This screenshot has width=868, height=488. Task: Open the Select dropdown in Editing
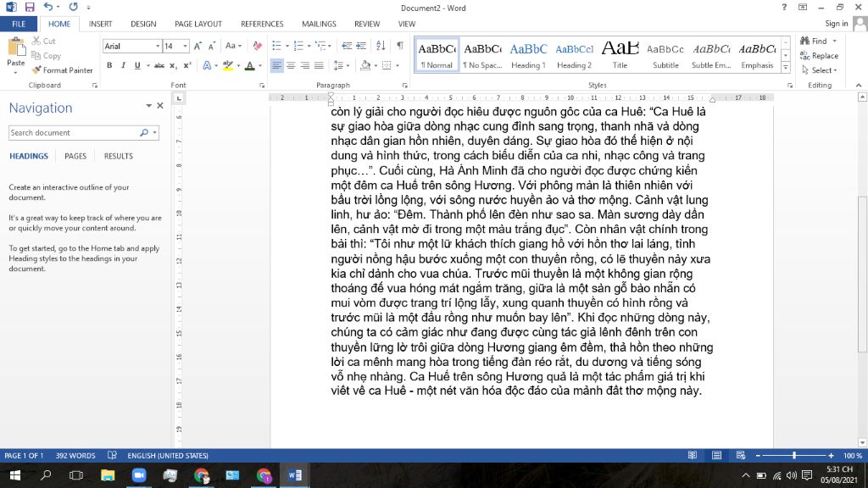click(820, 70)
